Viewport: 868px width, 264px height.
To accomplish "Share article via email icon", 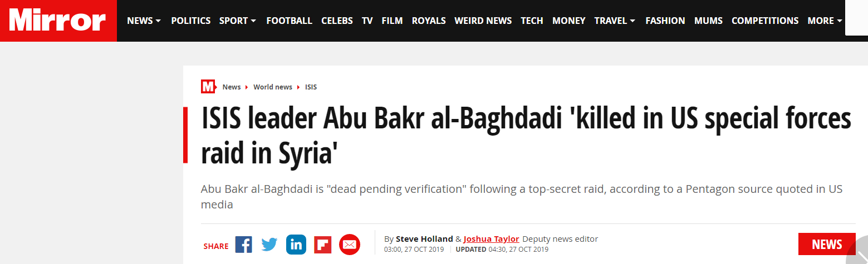I will tap(350, 245).
